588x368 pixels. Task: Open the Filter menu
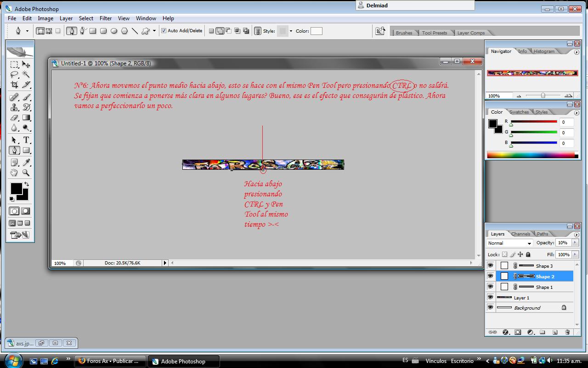tap(106, 18)
